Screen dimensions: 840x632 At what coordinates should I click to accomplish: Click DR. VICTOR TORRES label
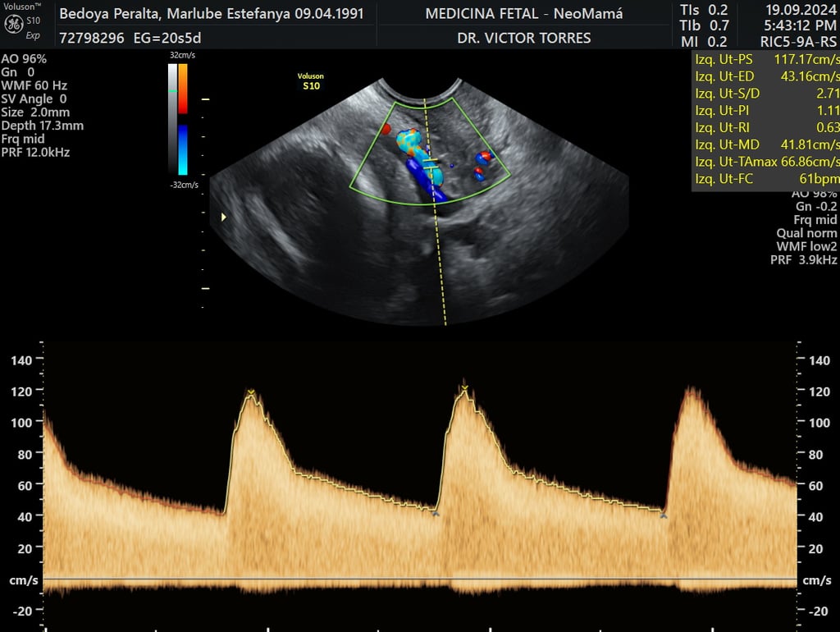click(x=524, y=38)
